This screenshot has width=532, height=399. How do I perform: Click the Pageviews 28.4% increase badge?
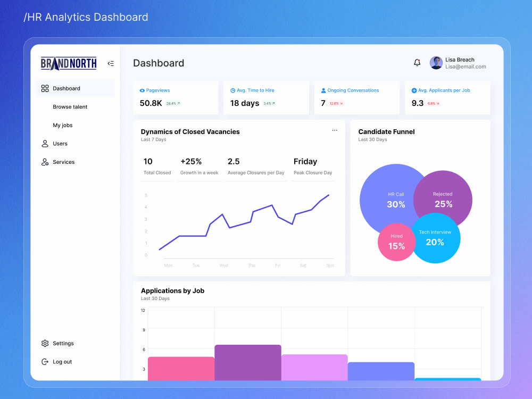tap(173, 104)
